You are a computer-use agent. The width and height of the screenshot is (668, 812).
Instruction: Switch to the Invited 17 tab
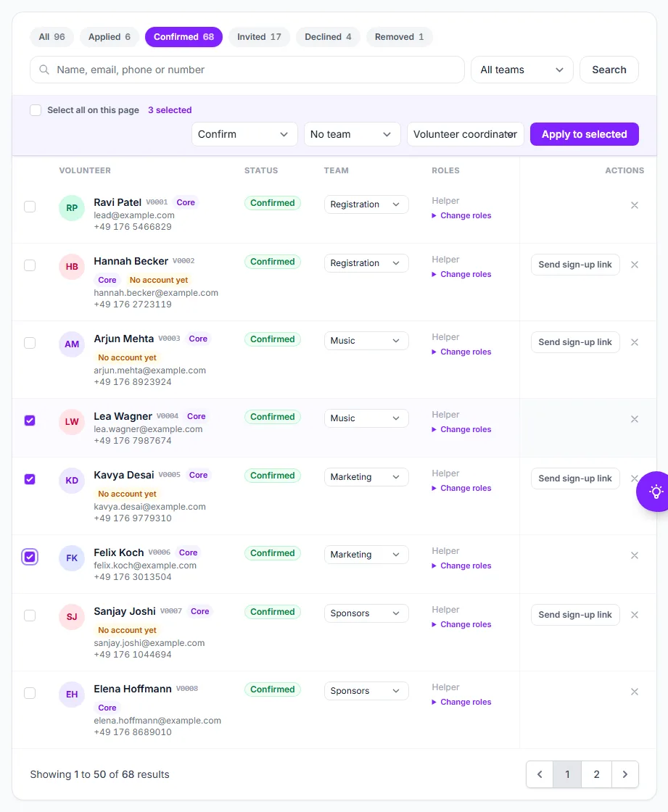coord(259,37)
